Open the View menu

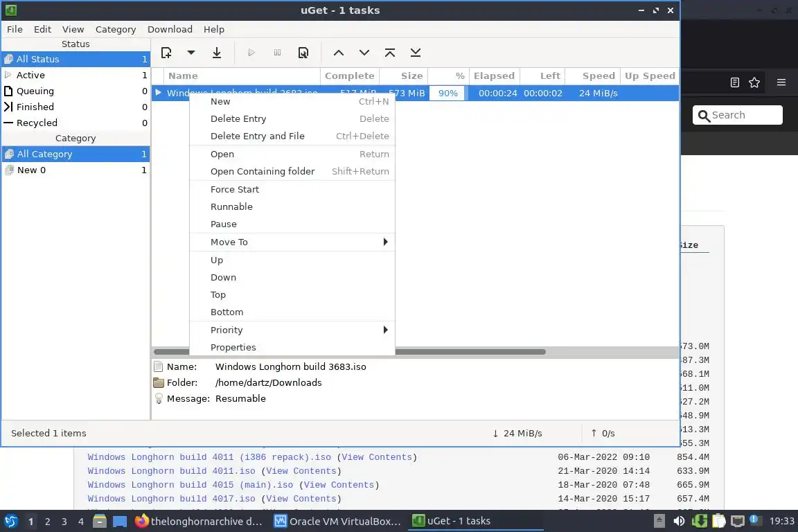[x=73, y=30]
